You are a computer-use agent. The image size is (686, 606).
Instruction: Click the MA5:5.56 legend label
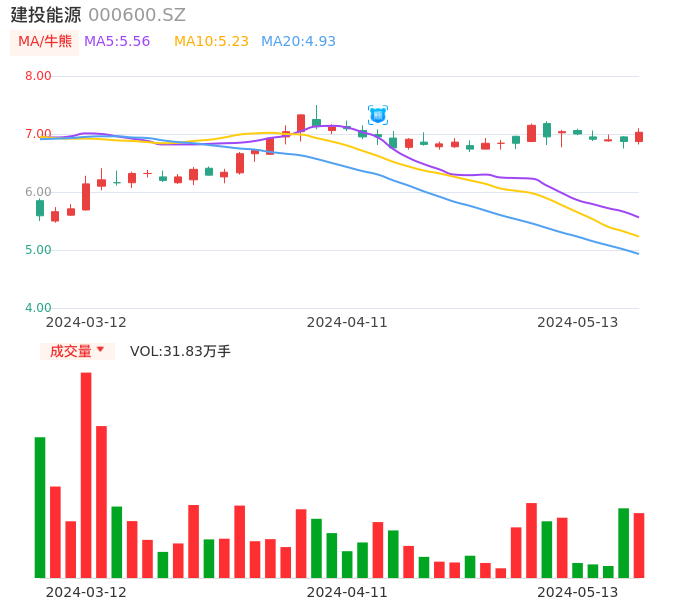click(117, 42)
